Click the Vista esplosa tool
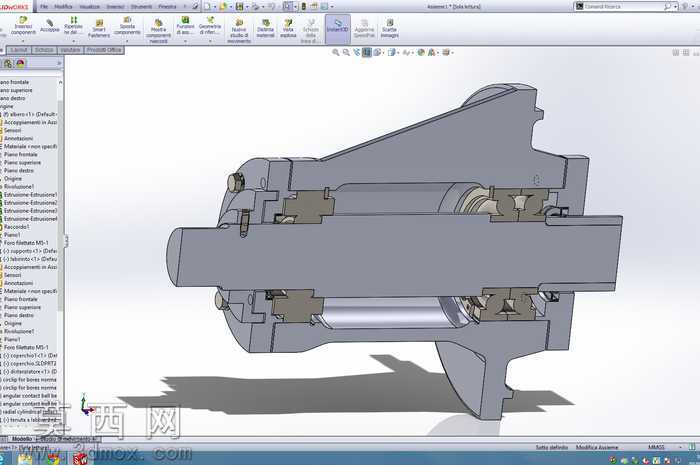Image resolution: width=700 pixels, height=465 pixels. 288,29
